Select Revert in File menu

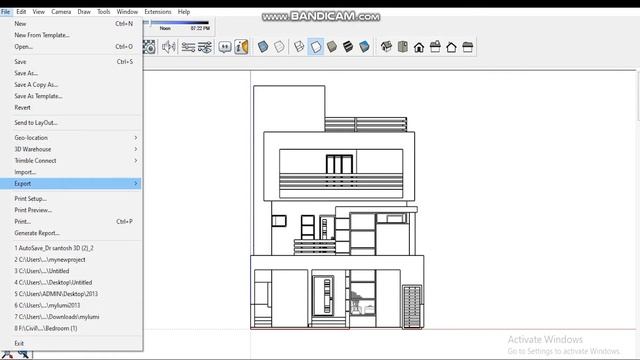click(x=71, y=107)
